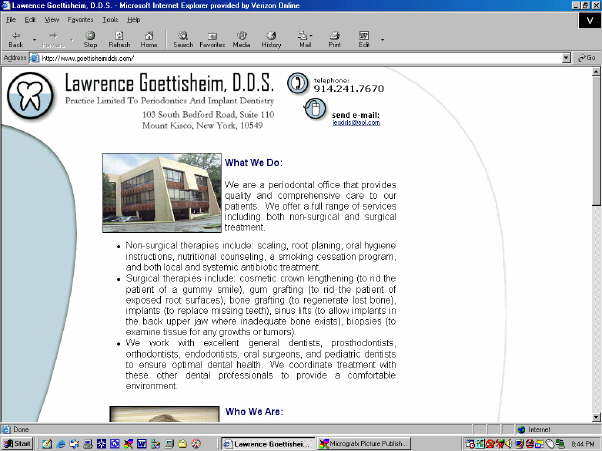Click the "Mount Kisco, New York, 10549" line

coord(203,126)
